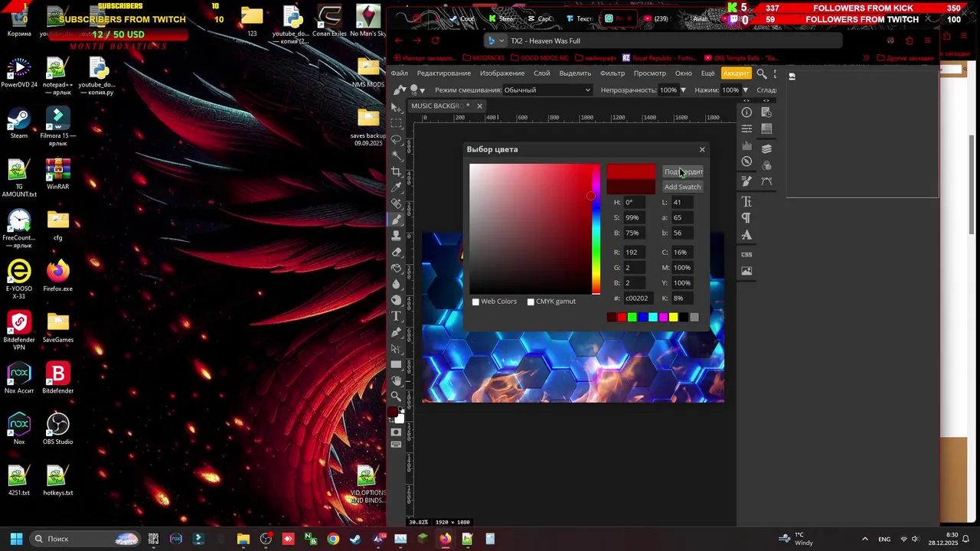This screenshot has width=980, height=551.
Task: Close the MUSIC BACKGR document tab
Action: click(479, 106)
